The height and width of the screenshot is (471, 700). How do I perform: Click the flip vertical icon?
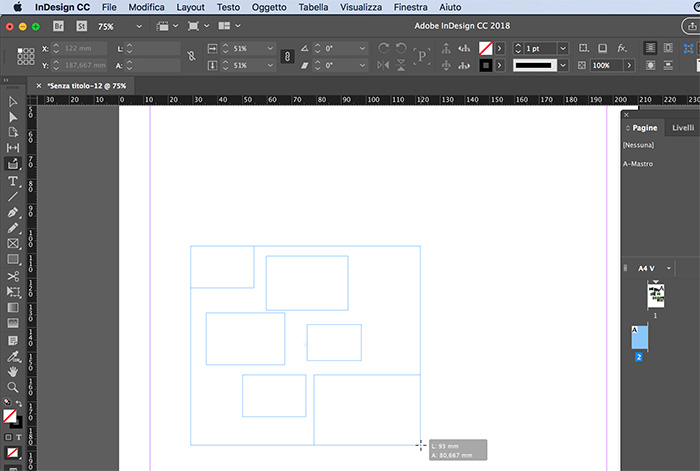(401, 65)
